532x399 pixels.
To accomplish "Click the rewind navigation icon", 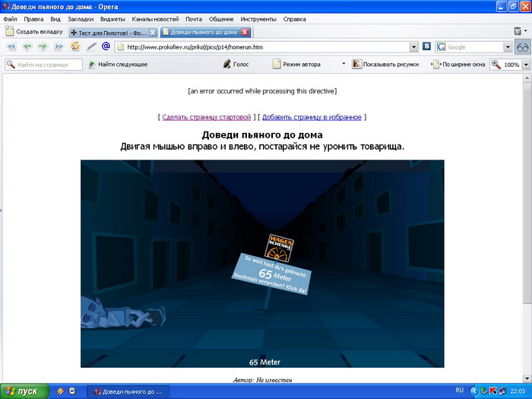I will click(x=11, y=46).
